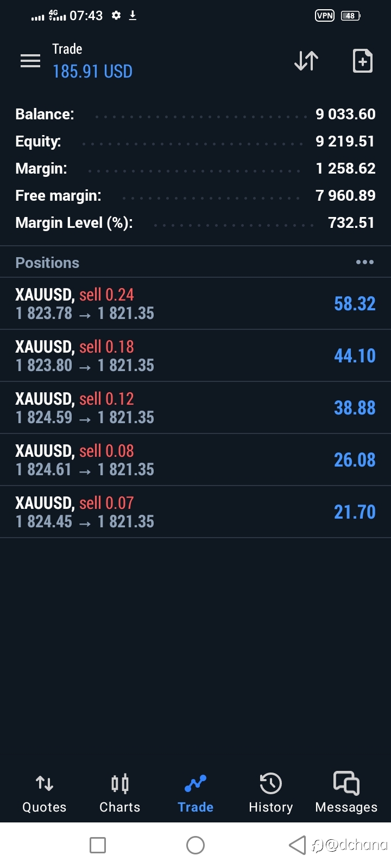391x868 pixels.
Task: Tap the Android home circle button
Action: 195,845
